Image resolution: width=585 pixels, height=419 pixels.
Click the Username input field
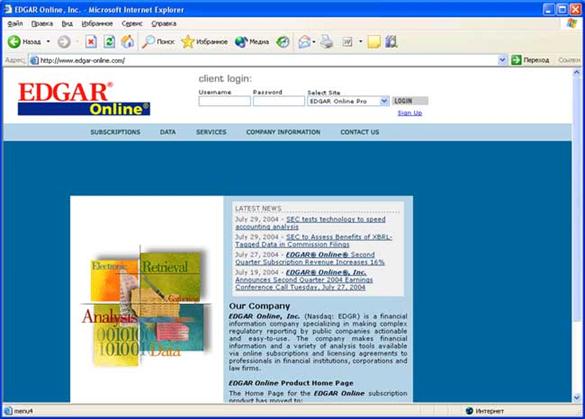[x=224, y=101]
